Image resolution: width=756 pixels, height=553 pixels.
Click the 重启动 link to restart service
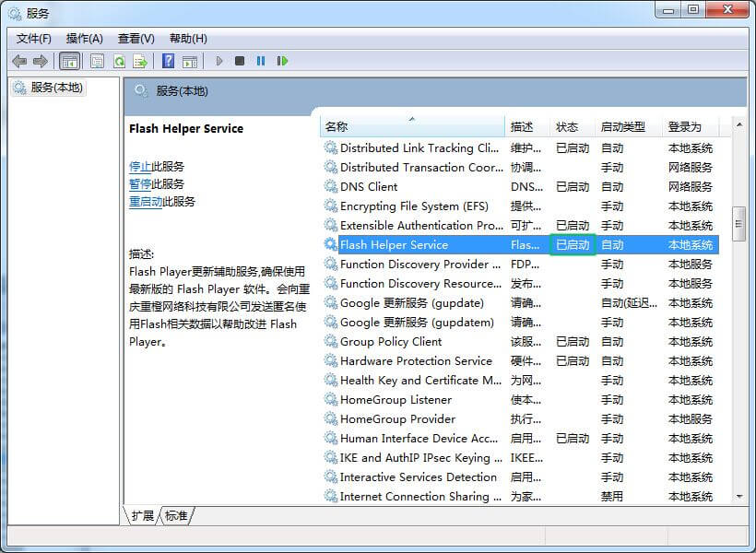146,202
